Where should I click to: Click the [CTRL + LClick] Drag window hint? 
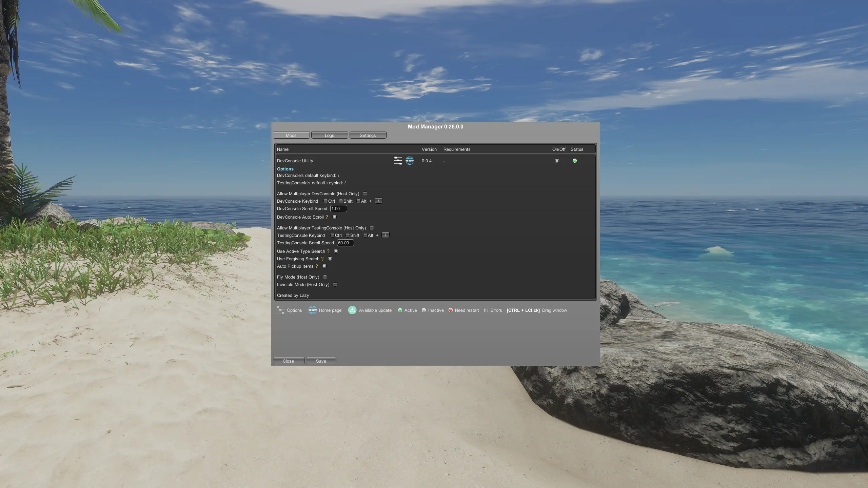tap(537, 310)
